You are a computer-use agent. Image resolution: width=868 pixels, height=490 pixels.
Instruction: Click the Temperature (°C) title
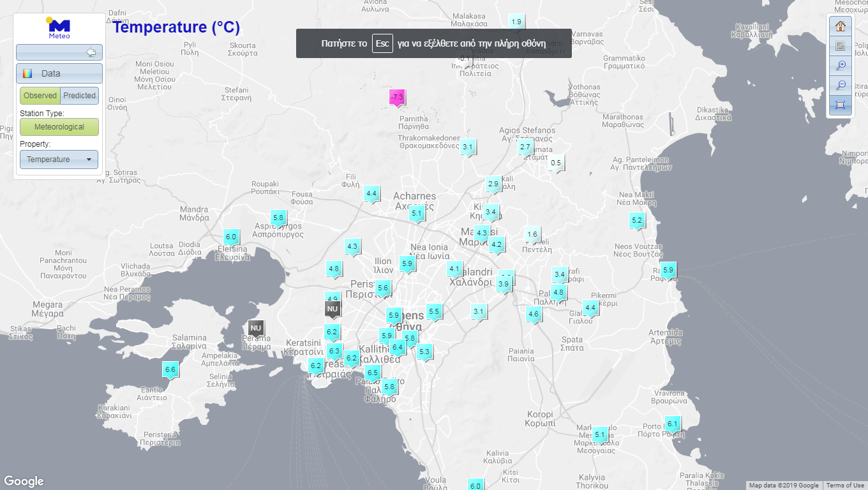point(176,28)
